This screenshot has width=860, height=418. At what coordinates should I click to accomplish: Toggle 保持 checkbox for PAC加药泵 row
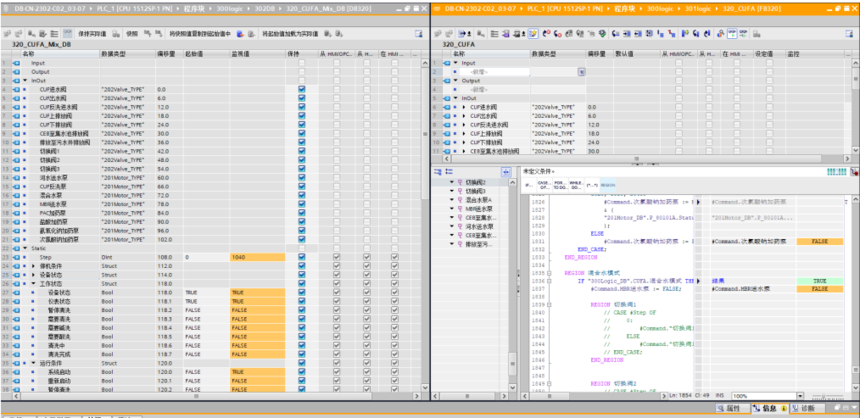(301, 212)
